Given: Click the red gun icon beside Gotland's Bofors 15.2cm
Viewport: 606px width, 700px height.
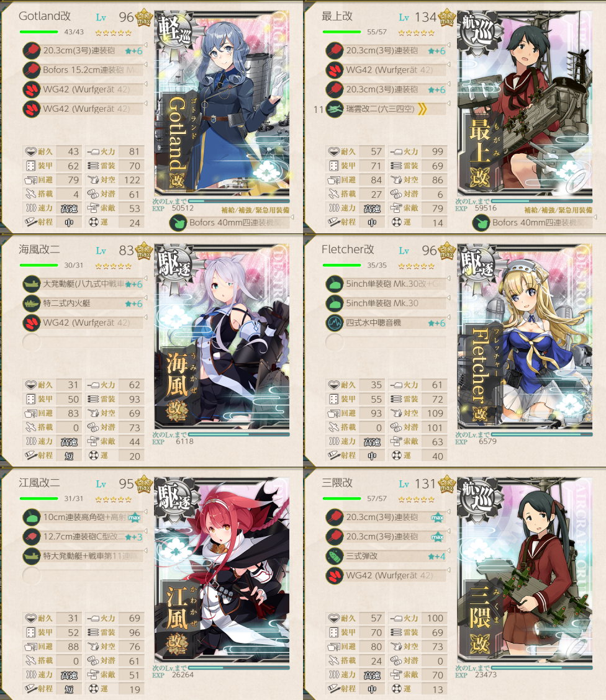Looking at the screenshot, I should [31, 70].
